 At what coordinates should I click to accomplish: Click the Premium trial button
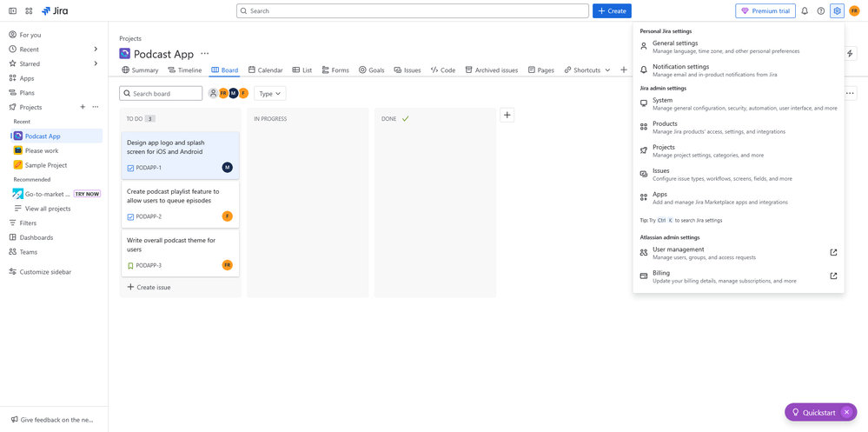[x=765, y=11]
